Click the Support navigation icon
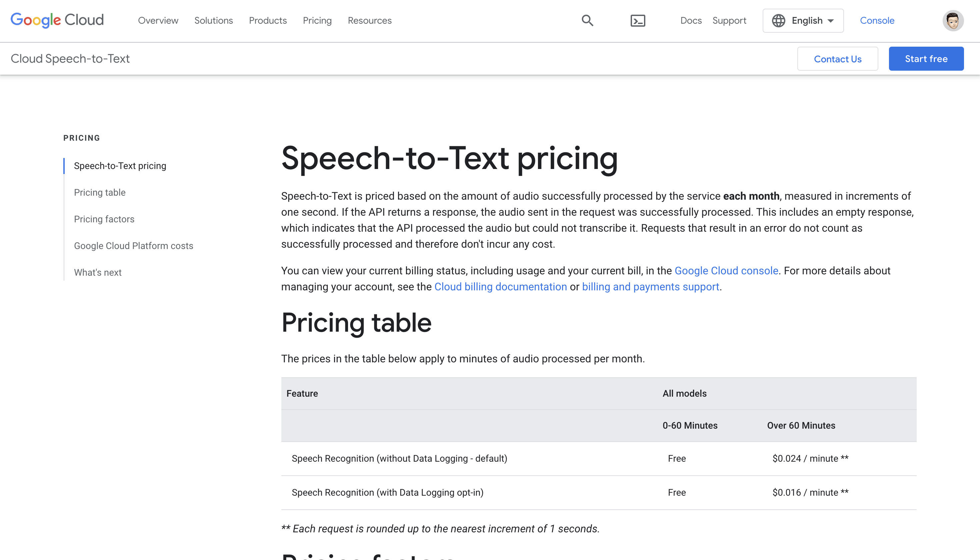 (x=729, y=20)
